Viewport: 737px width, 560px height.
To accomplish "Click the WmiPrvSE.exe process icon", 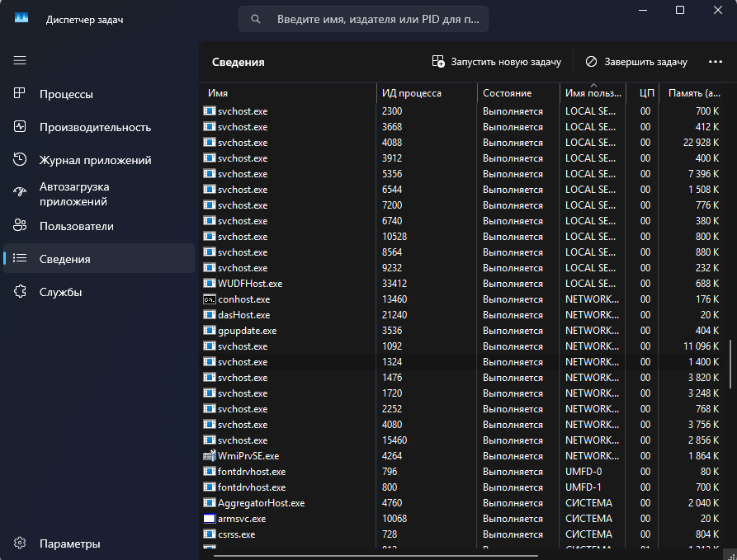I will [209, 456].
